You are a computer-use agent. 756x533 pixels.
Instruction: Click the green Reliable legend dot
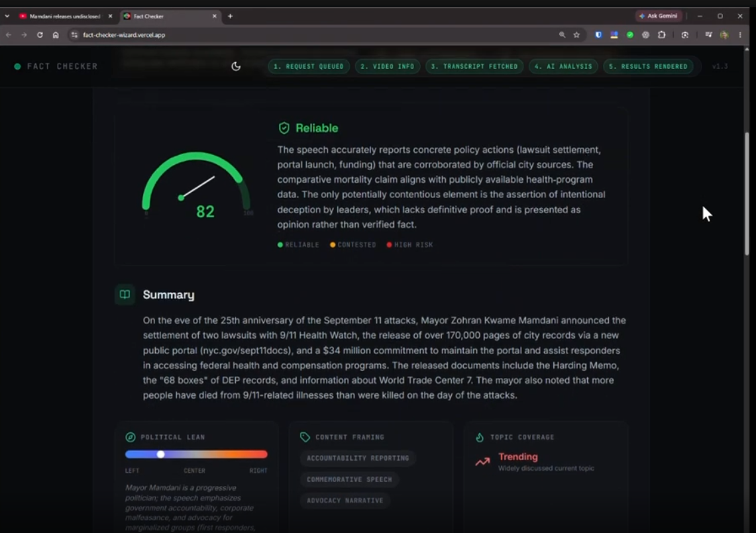tap(280, 245)
